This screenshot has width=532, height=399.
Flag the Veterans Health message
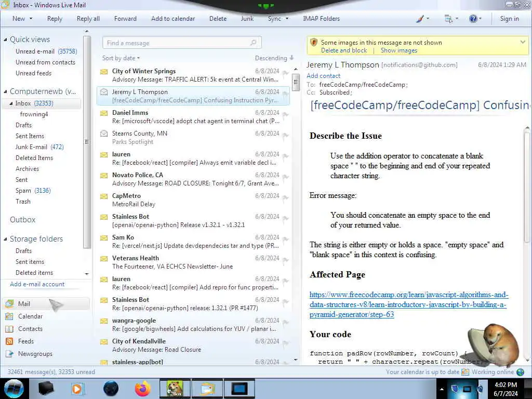[x=286, y=260]
